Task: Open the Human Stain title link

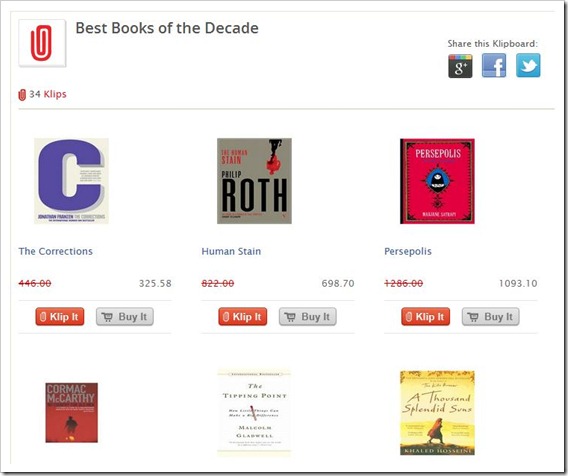Action: [231, 251]
